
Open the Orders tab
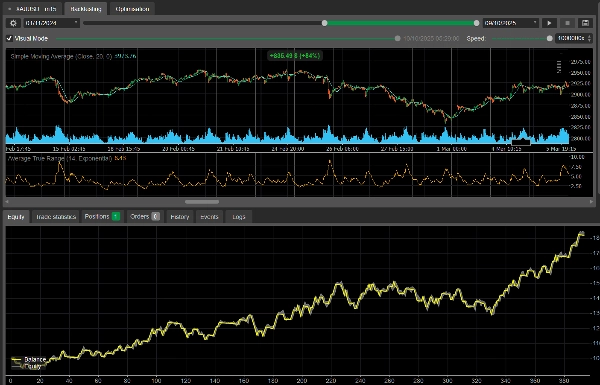(145, 217)
